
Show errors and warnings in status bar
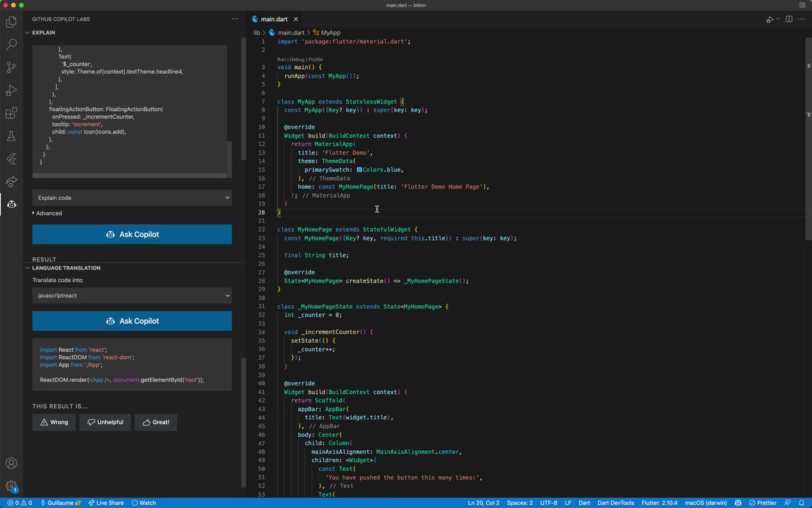click(x=20, y=503)
